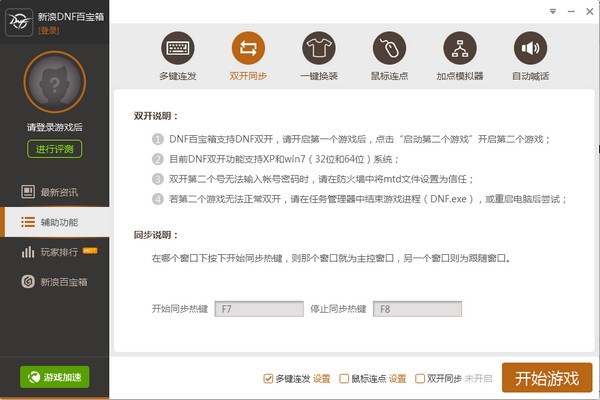
Task: Toggle the 多键连发 checkbox
Action: (268, 379)
